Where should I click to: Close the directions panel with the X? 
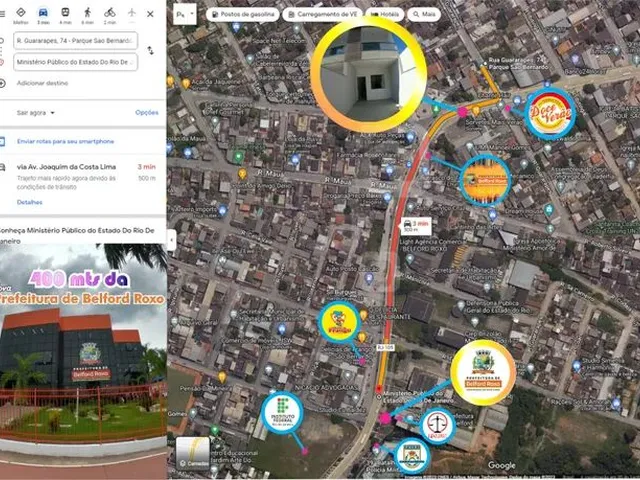[x=150, y=14]
